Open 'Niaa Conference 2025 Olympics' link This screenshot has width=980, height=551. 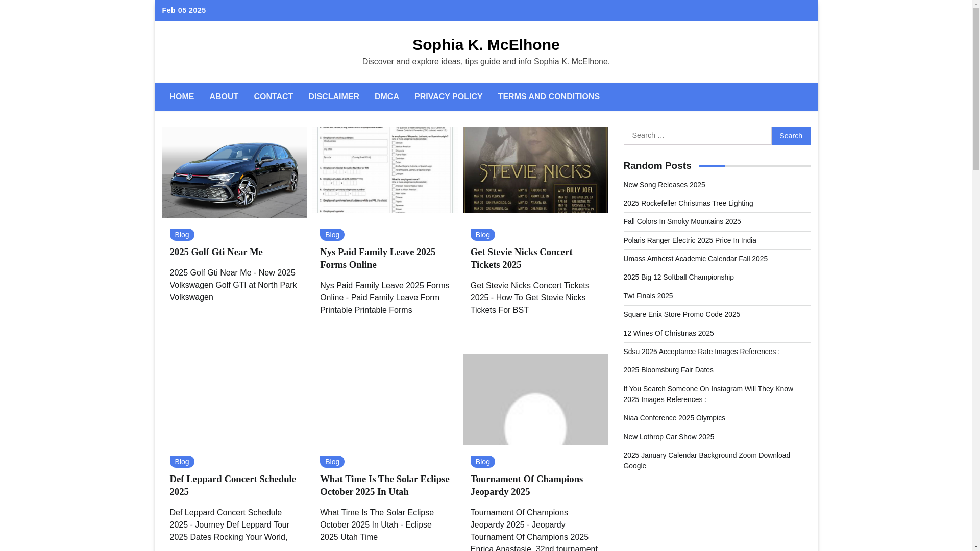tap(674, 418)
